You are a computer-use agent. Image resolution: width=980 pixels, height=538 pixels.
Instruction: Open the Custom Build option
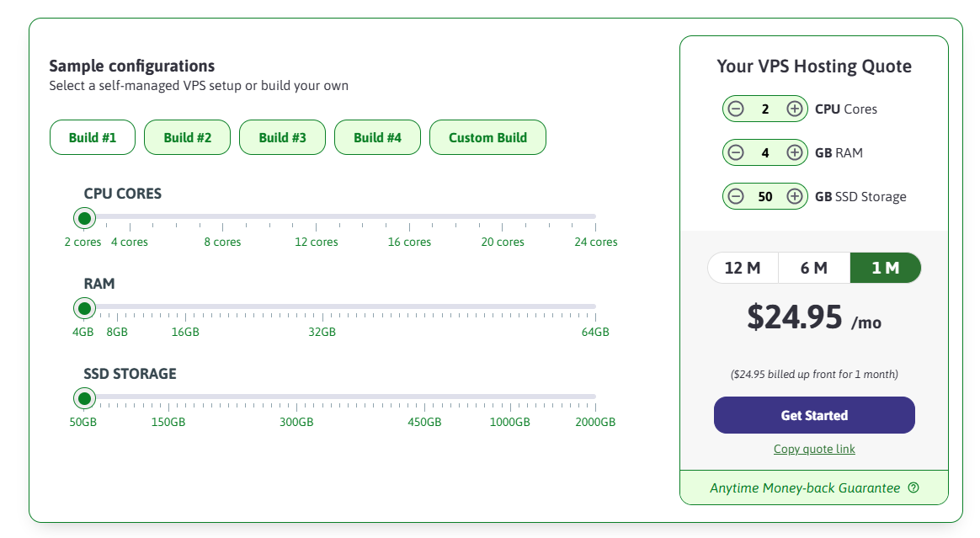point(487,137)
